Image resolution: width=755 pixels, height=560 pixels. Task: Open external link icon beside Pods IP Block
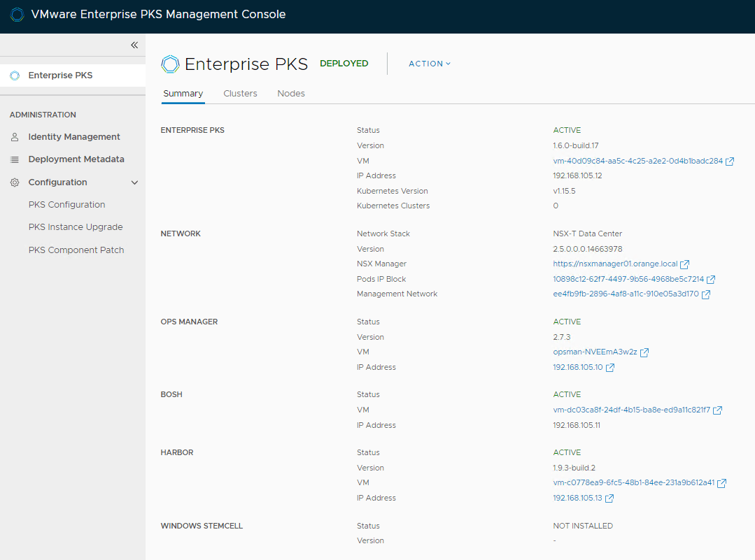click(711, 279)
